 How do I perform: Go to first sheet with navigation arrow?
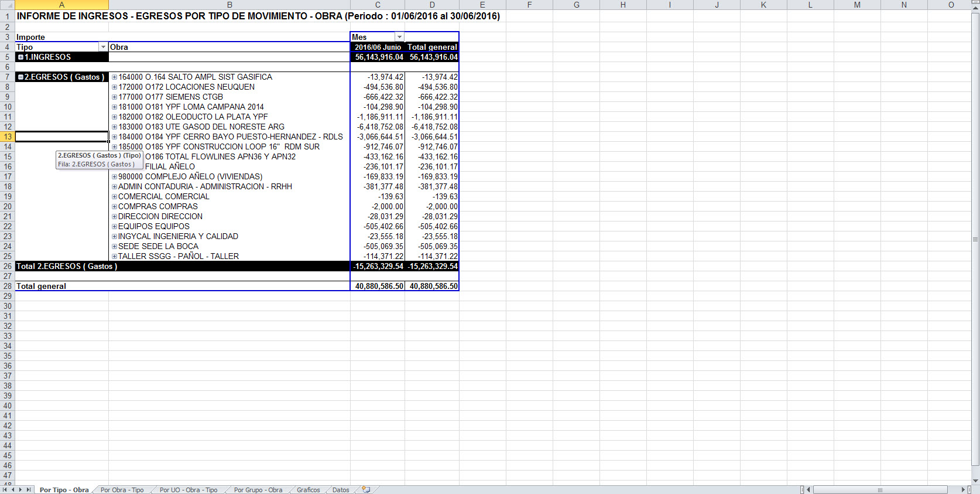[x=5, y=490]
